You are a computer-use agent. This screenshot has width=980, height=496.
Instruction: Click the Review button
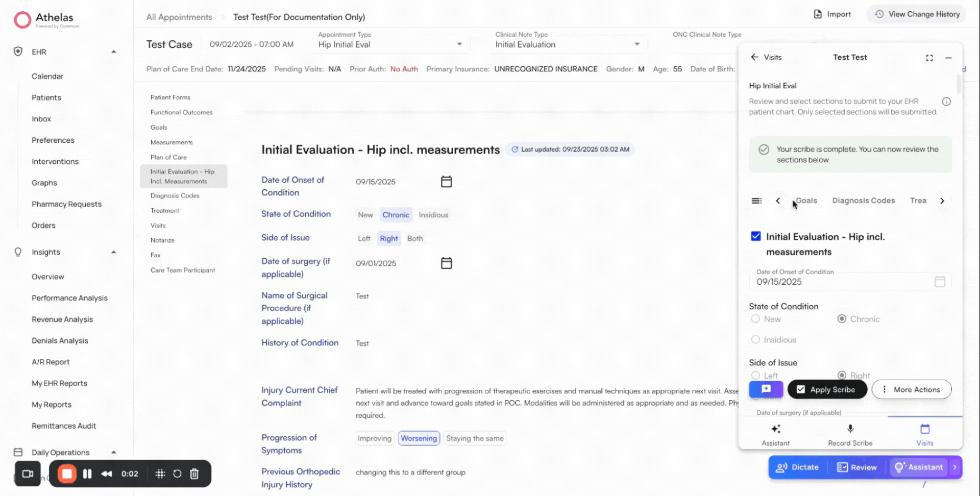(857, 467)
